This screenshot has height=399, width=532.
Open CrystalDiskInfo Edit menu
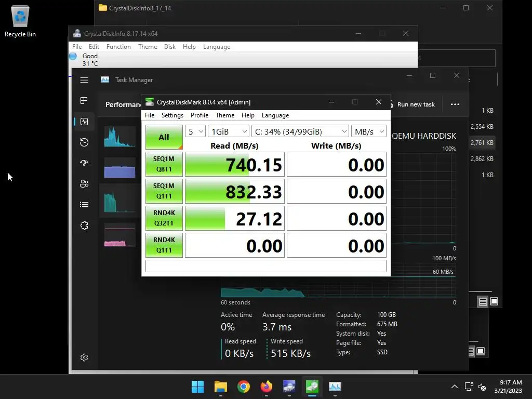94,47
